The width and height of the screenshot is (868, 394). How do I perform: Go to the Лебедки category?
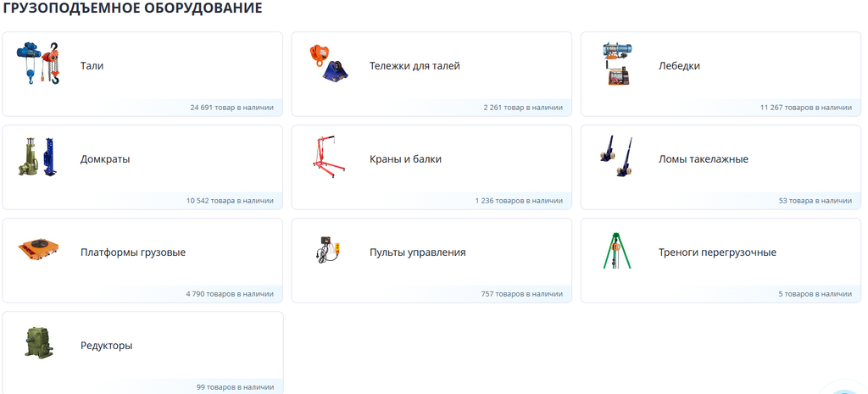[679, 66]
